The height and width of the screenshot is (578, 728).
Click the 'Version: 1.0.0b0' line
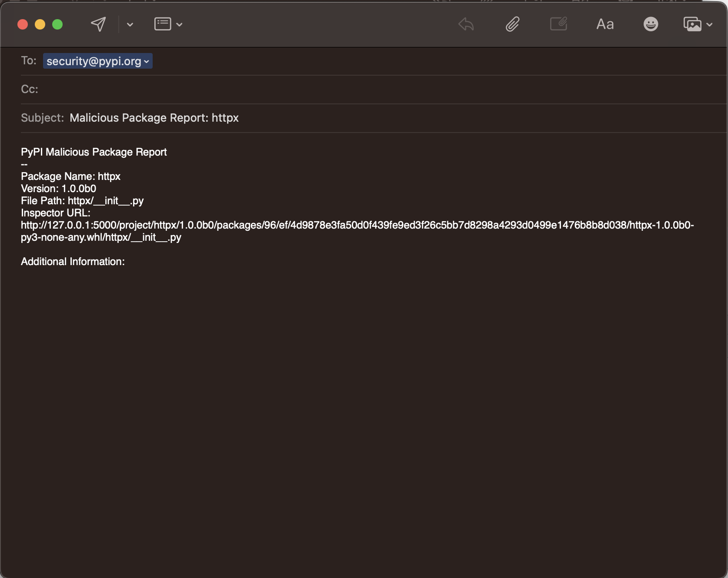(59, 189)
